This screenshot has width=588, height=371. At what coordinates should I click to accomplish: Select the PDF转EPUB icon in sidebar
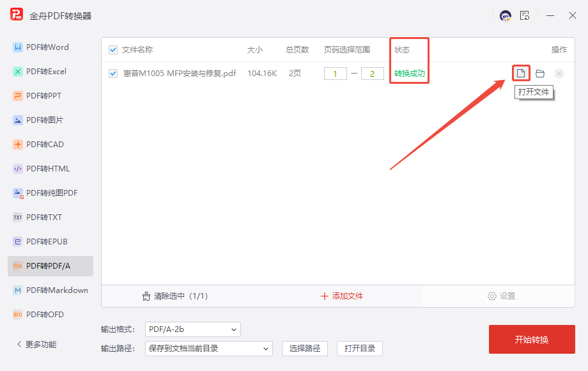[x=18, y=242]
